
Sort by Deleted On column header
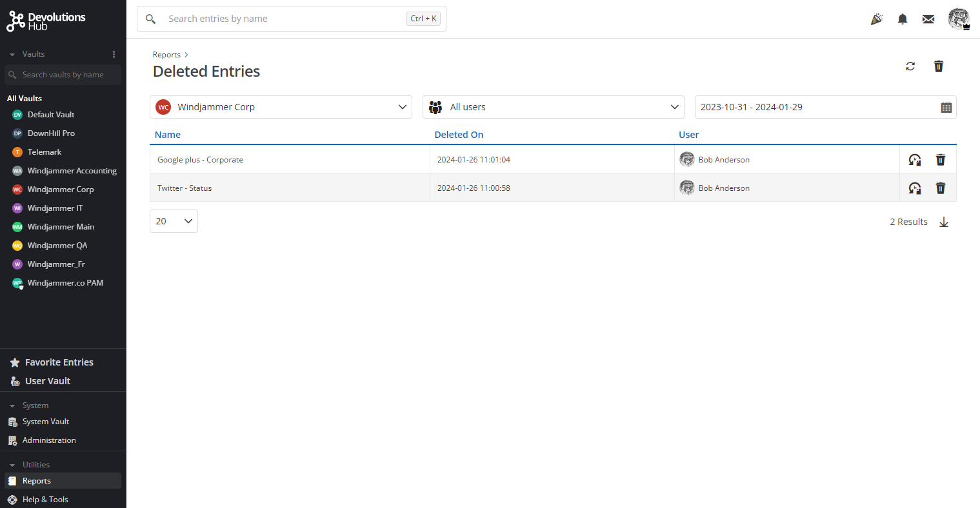459,135
